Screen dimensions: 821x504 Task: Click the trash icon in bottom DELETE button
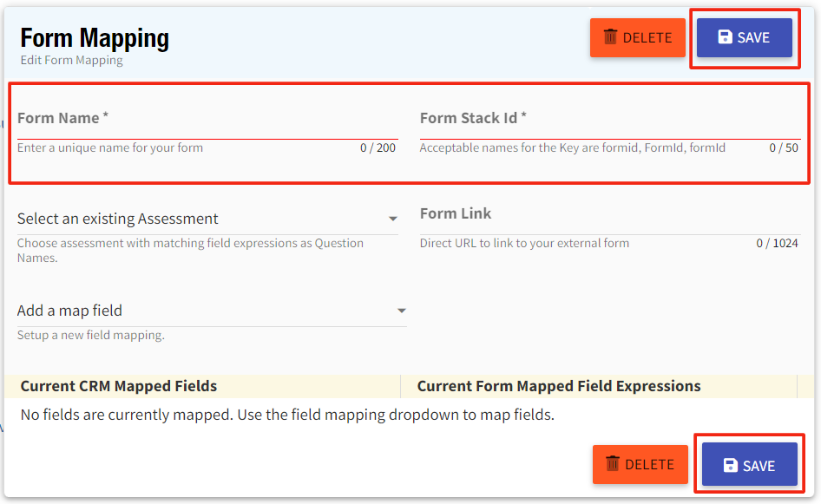click(x=614, y=464)
